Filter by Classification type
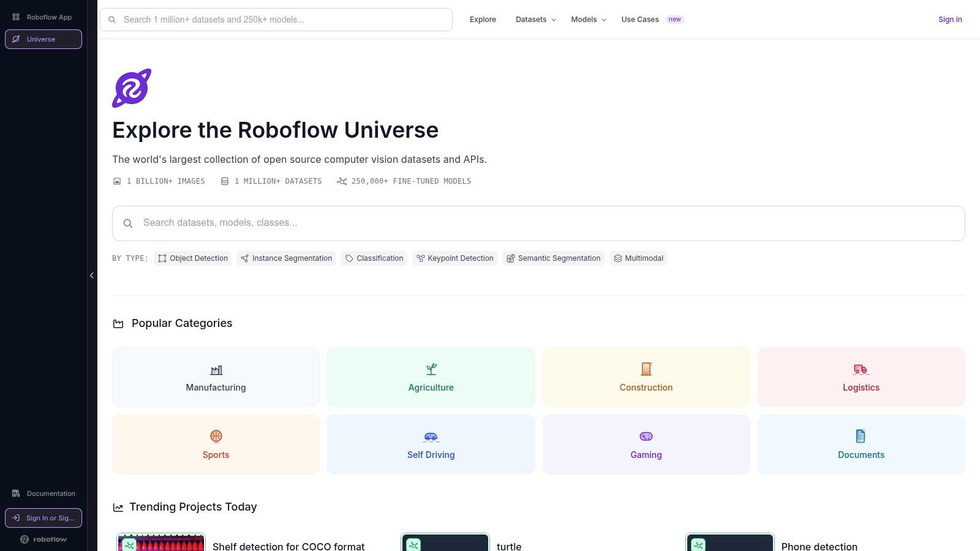 pyautogui.click(x=374, y=258)
